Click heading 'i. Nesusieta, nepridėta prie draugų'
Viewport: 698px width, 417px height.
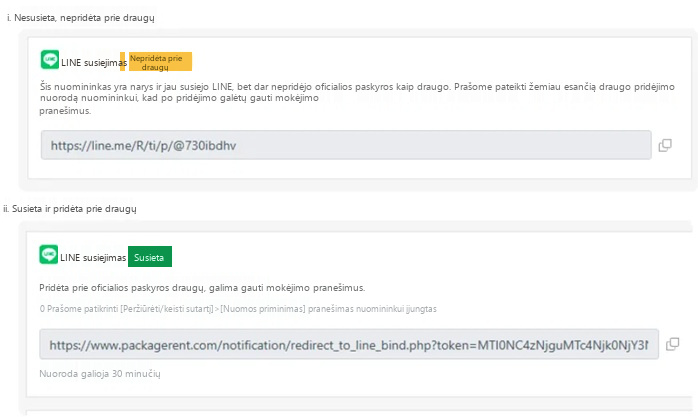click(81, 18)
